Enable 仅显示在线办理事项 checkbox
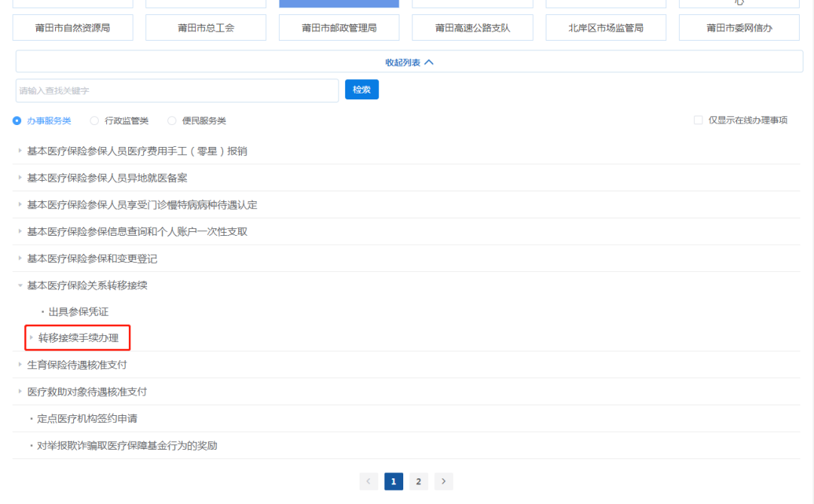814x504 pixels. 698,120
